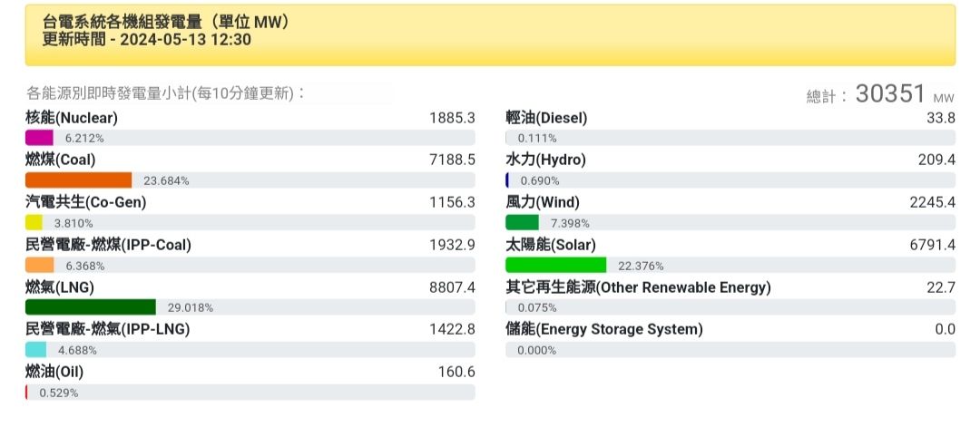Click the light orange IPP-Coal bar
980x427 pixels.
point(40,266)
